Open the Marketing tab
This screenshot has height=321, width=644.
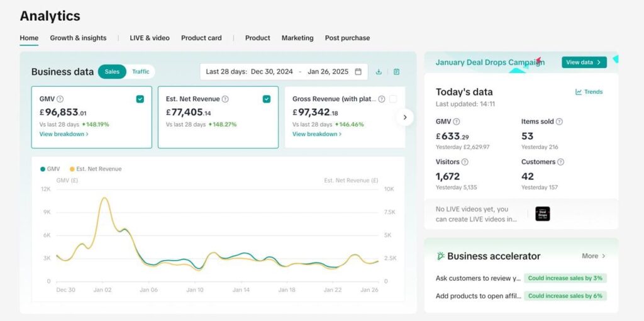click(297, 38)
